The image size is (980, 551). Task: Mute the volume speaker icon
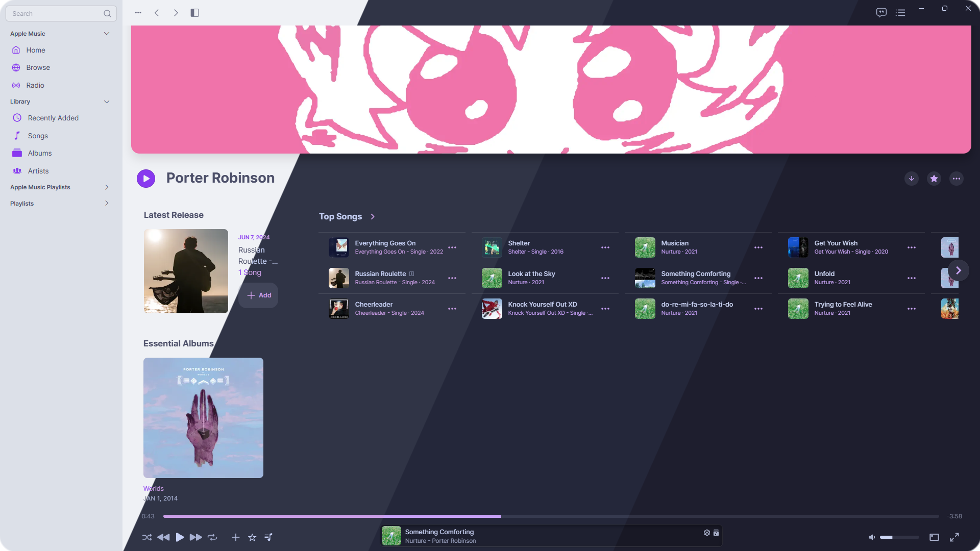click(872, 537)
